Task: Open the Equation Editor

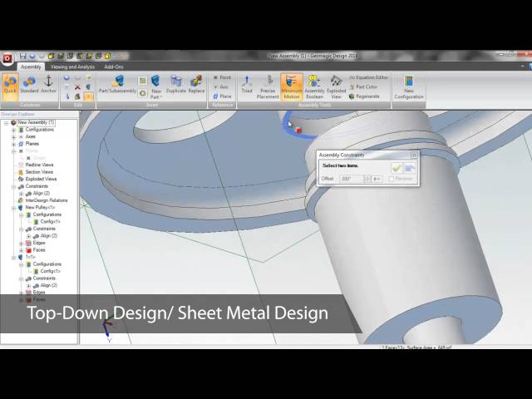Action: point(368,77)
